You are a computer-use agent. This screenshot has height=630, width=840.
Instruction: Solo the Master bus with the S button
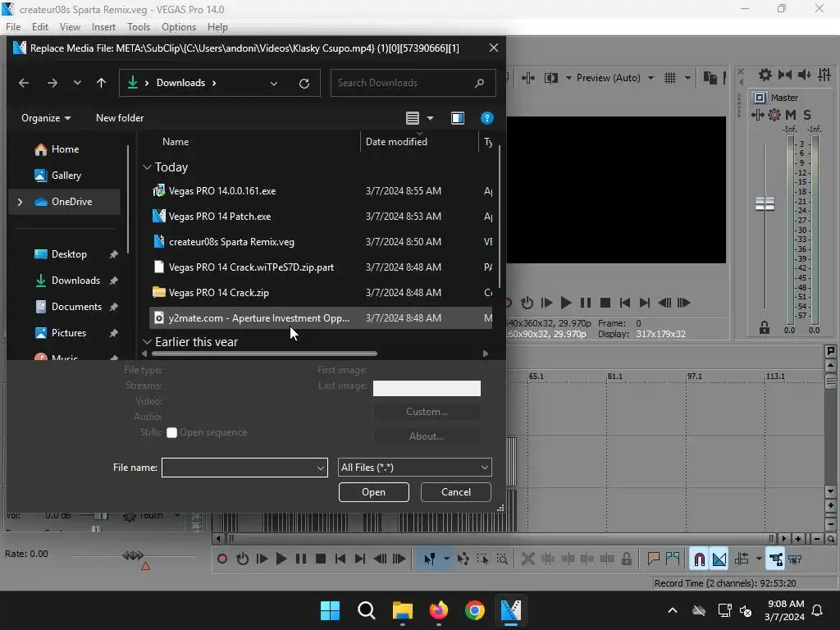click(x=807, y=114)
